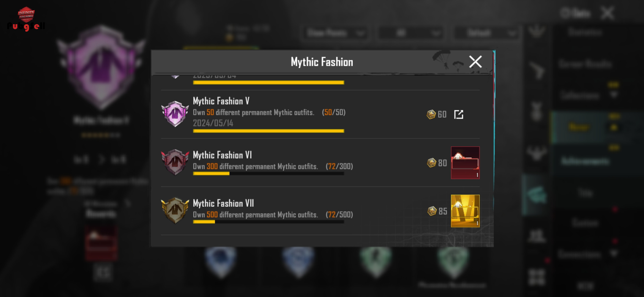Select the Mythic Fashion VI red badge

pos(175,162)
